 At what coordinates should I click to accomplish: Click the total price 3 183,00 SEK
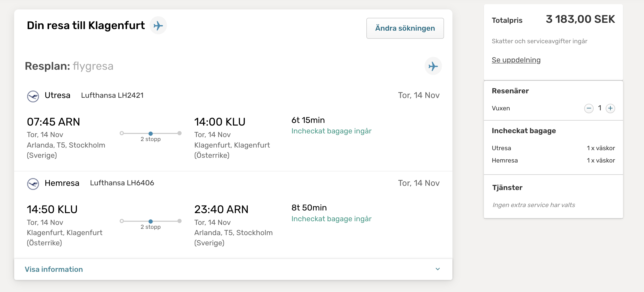580,19
